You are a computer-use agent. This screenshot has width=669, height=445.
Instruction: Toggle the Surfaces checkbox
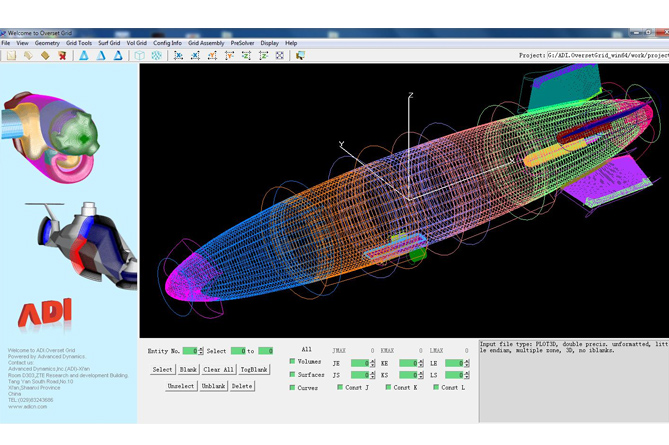[292, 375]
